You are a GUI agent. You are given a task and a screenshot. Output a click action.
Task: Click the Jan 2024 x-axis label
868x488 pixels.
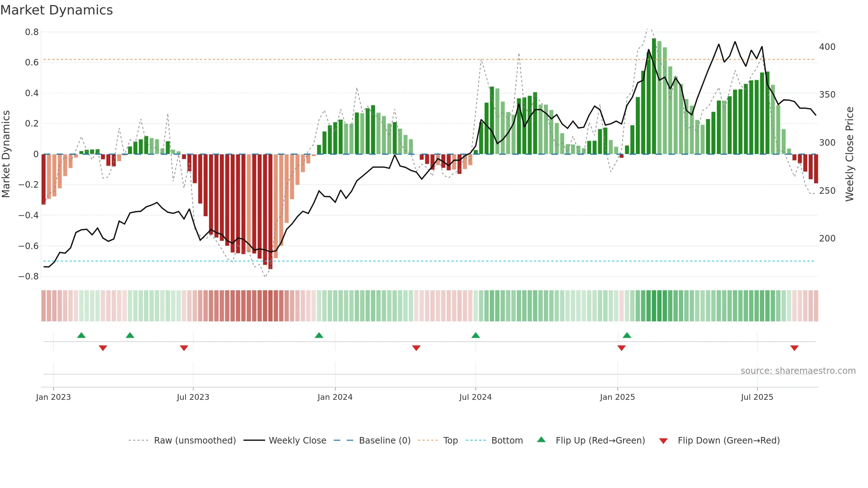point(335,397)
